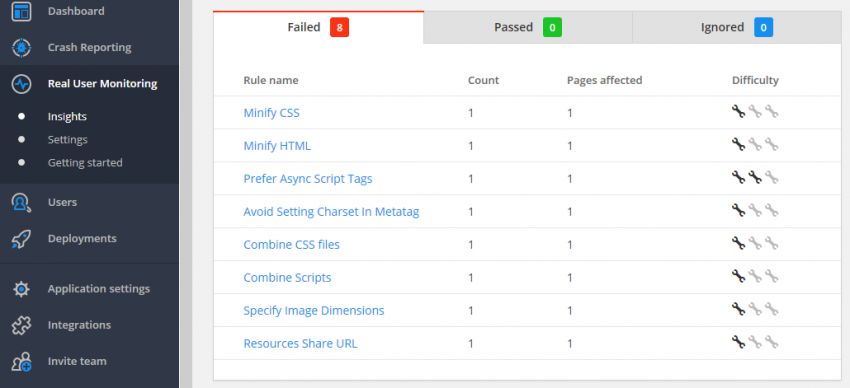Click the Pages affected column header
850x388 pixels.
[x=604, y=80]
